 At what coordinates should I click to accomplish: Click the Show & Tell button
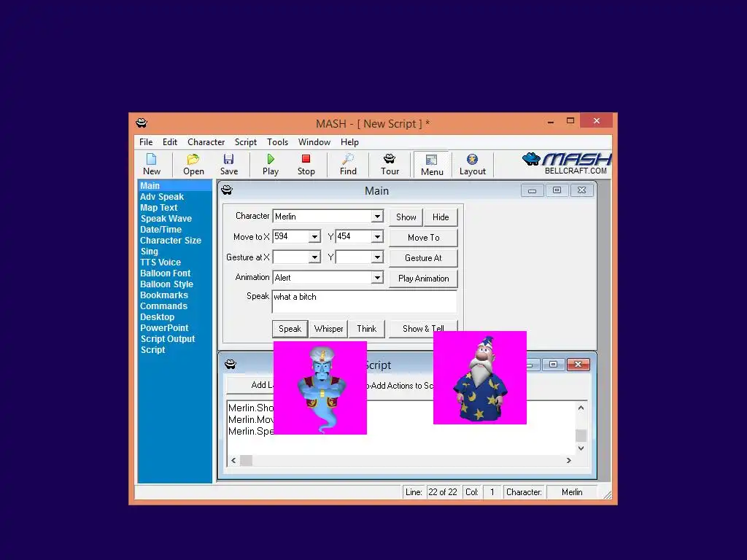pos(424,329)
